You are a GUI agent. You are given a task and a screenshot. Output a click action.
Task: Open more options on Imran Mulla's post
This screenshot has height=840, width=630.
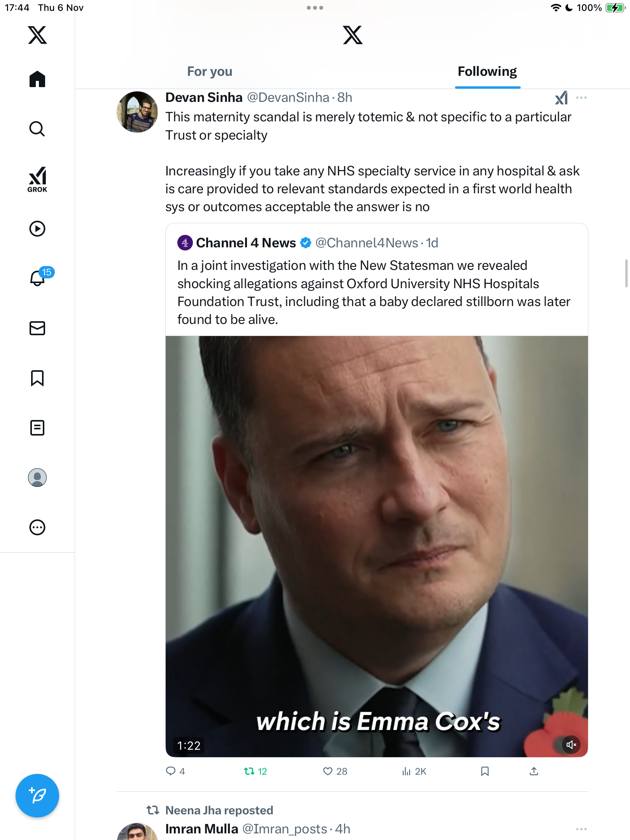(x=581, y=829)
